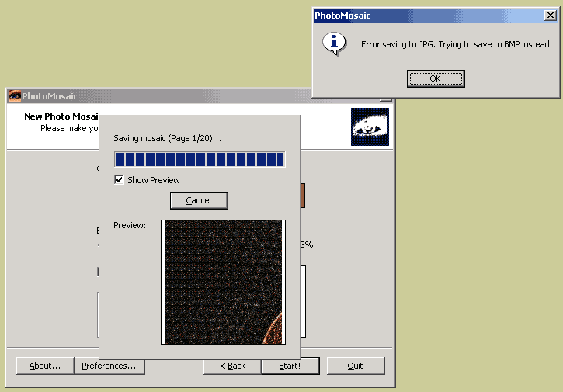Click the information icon in error dialog

point(334,43)
